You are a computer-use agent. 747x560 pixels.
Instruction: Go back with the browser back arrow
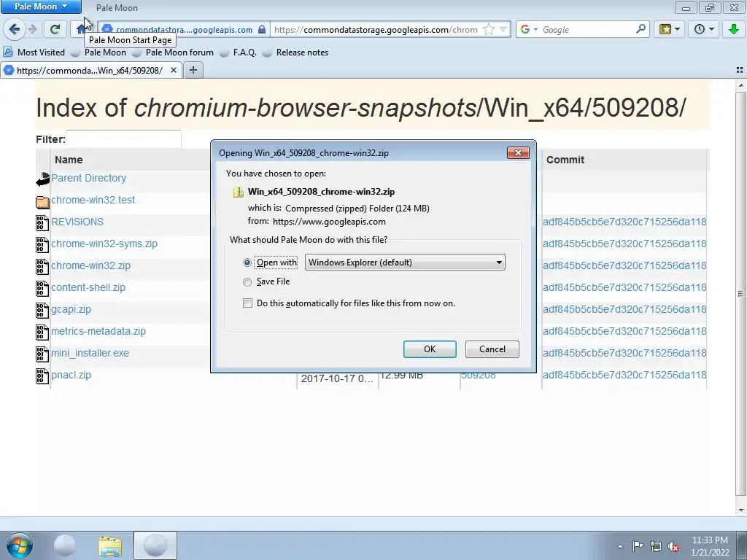(15, 29)
